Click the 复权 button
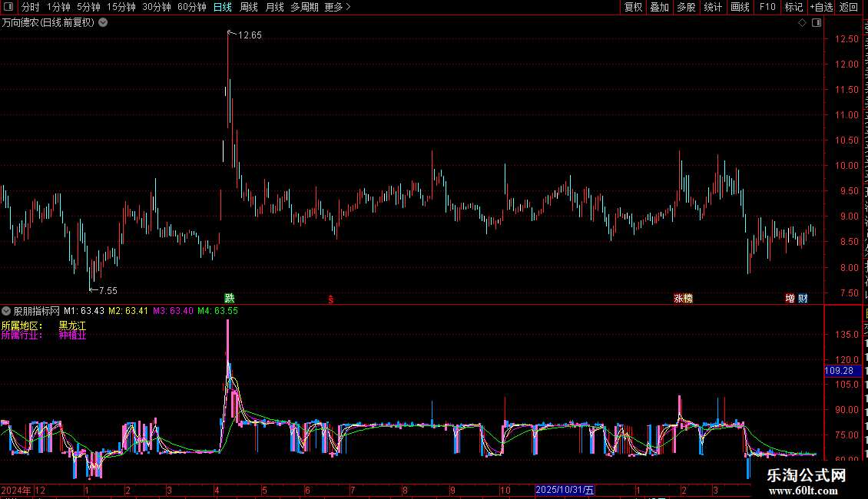Screen dimensions: 868x499 (x=633, y=7)
